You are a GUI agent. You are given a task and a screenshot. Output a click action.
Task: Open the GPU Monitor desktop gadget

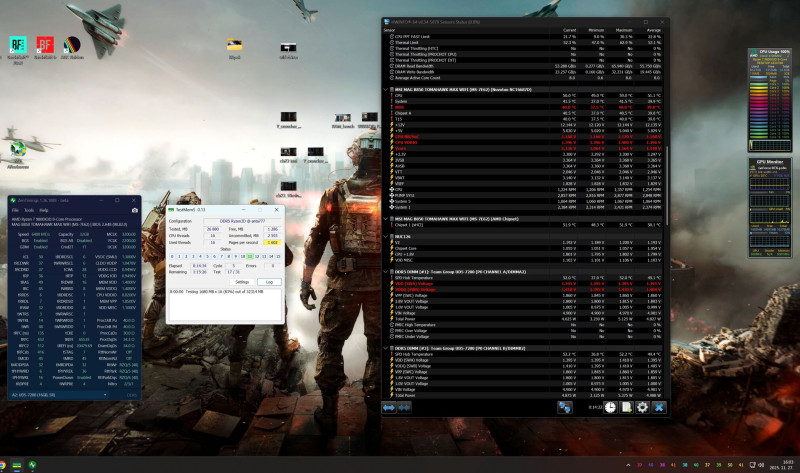pyautogui.click(x=770, y=207)
